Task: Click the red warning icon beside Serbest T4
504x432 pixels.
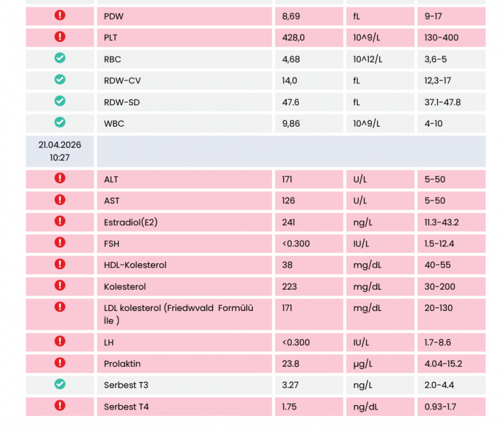Action: tap(60, 406)
